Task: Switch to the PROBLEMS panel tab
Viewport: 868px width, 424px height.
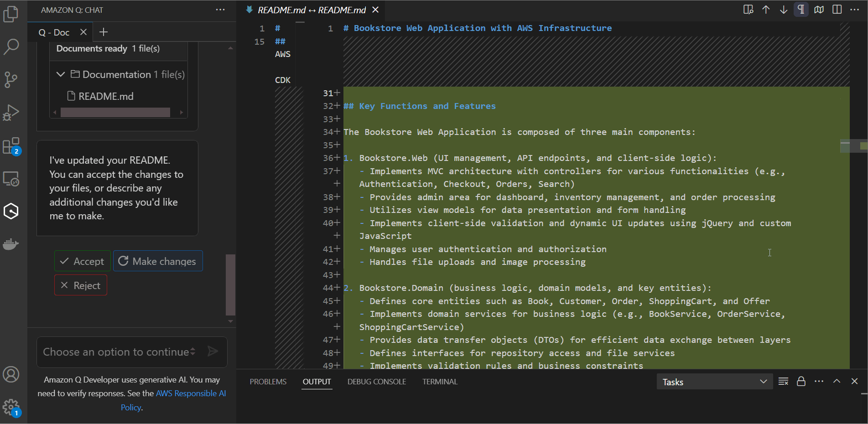Action: [268, 382]
